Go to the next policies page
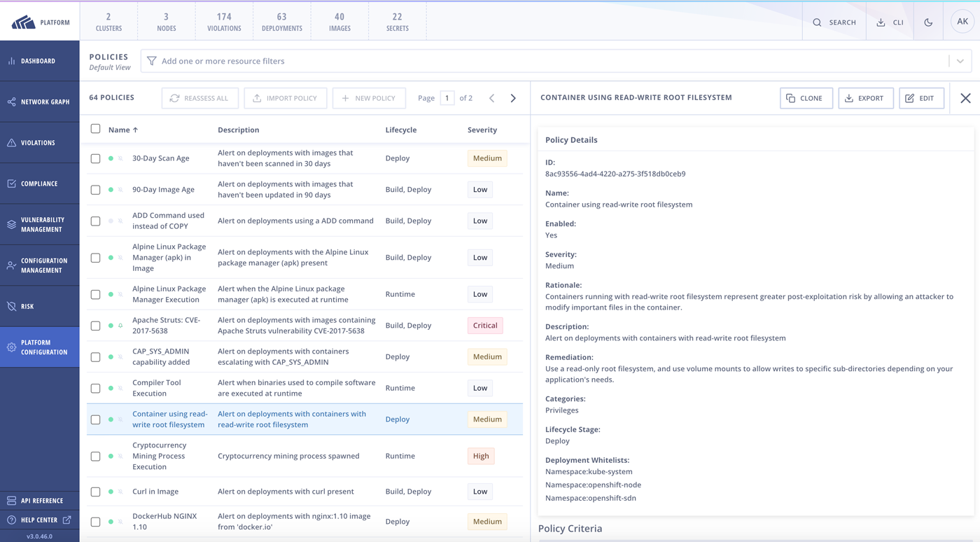 [x=513, y=98]
